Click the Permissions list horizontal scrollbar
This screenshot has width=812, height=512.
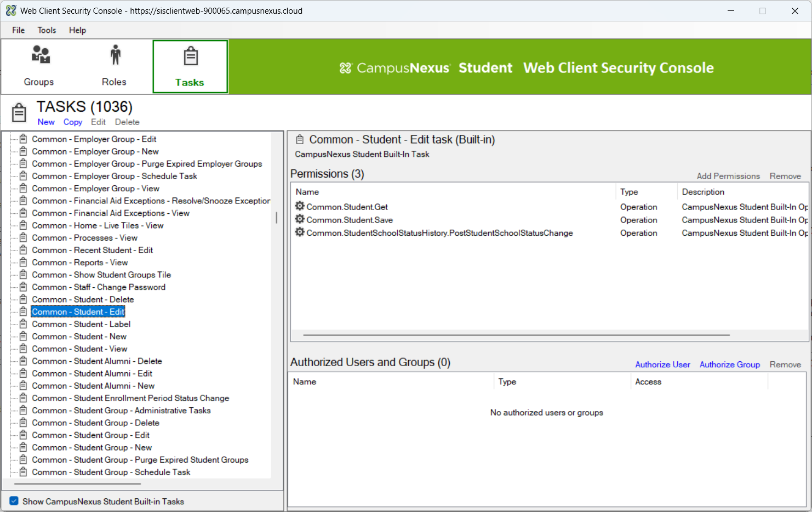pyautogui.click(x=516, y=335)
